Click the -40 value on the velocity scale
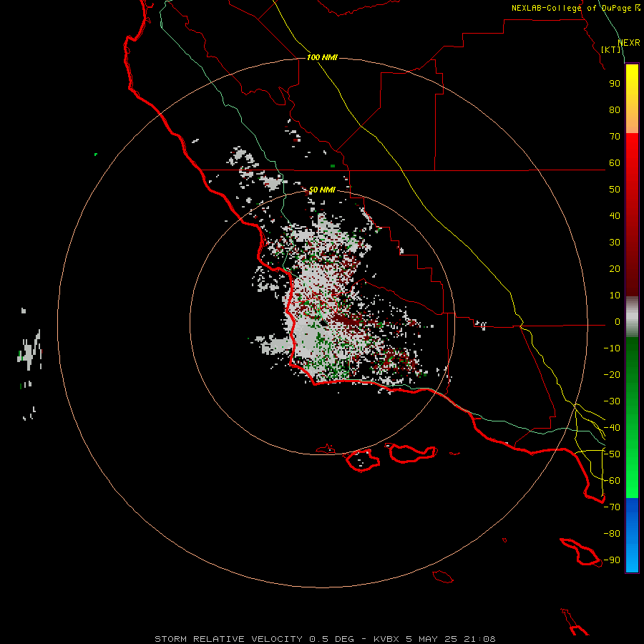644x644 pixels. tap(612, 428)
